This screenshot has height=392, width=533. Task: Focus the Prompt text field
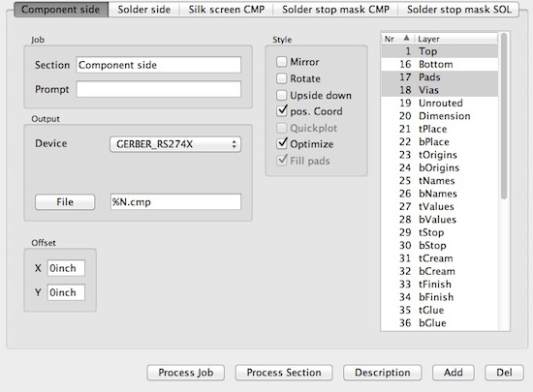(x=158, y=89)
